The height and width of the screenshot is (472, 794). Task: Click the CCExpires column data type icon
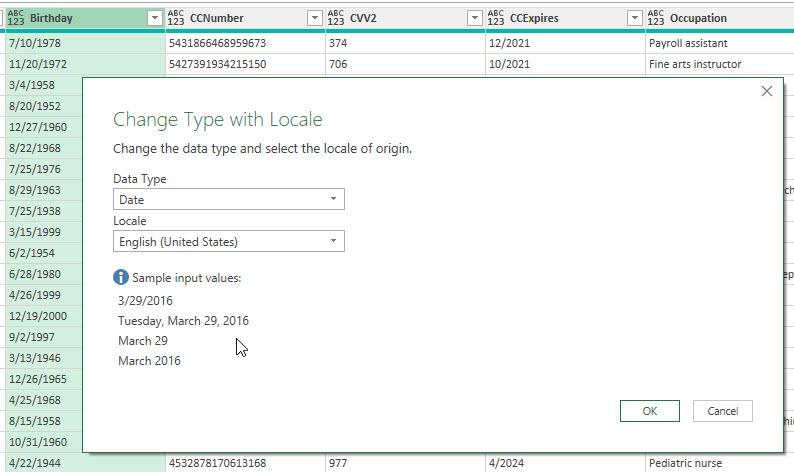(x=496, y=18)
